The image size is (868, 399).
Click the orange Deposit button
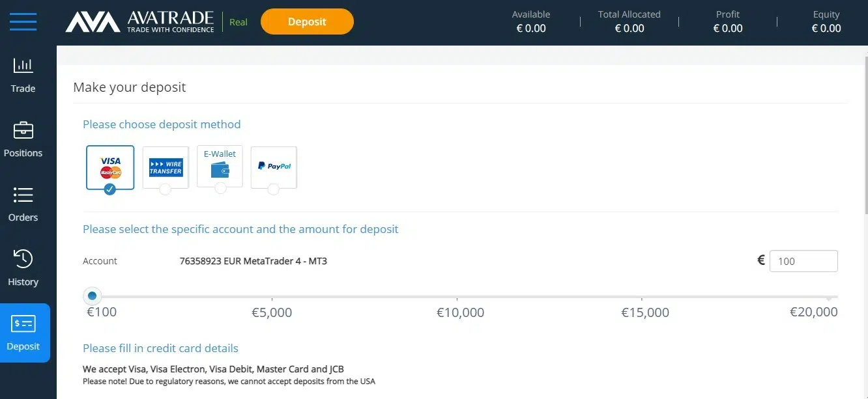coord(307,21)
